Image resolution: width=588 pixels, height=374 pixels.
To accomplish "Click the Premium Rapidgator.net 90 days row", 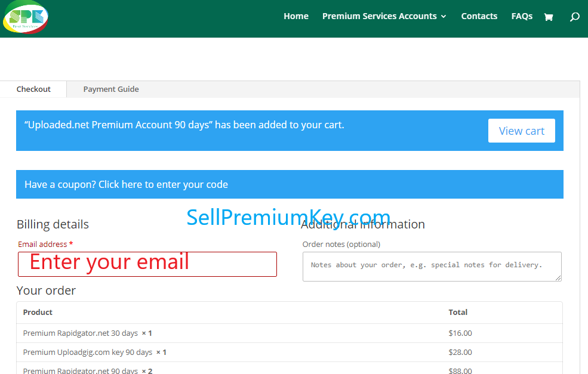I will pos(85,370).
